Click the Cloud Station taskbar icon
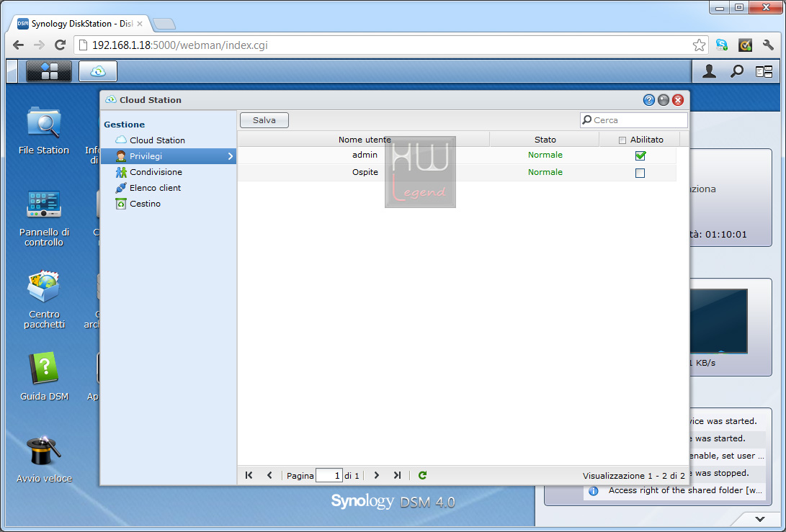786x532 pixels. [98, 71]
